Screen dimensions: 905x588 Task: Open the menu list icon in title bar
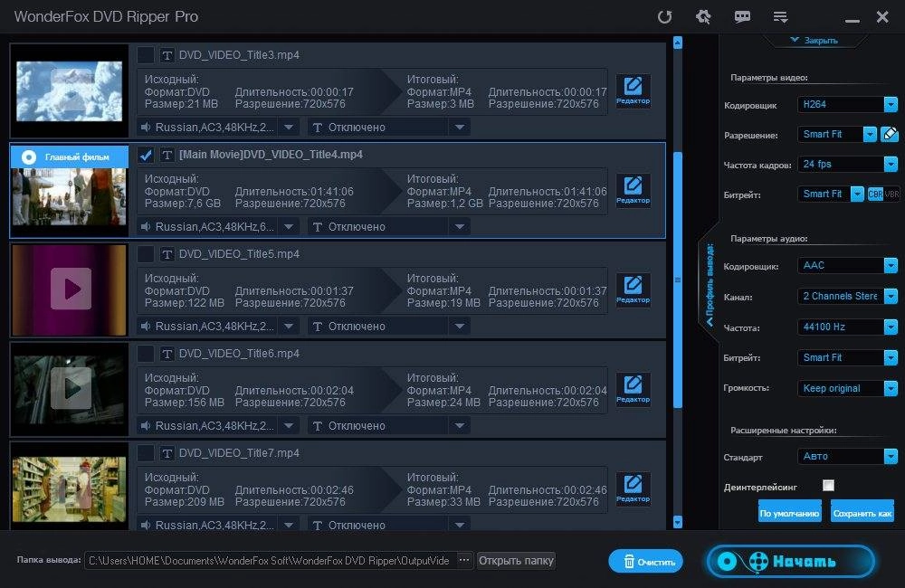(780, 17)
